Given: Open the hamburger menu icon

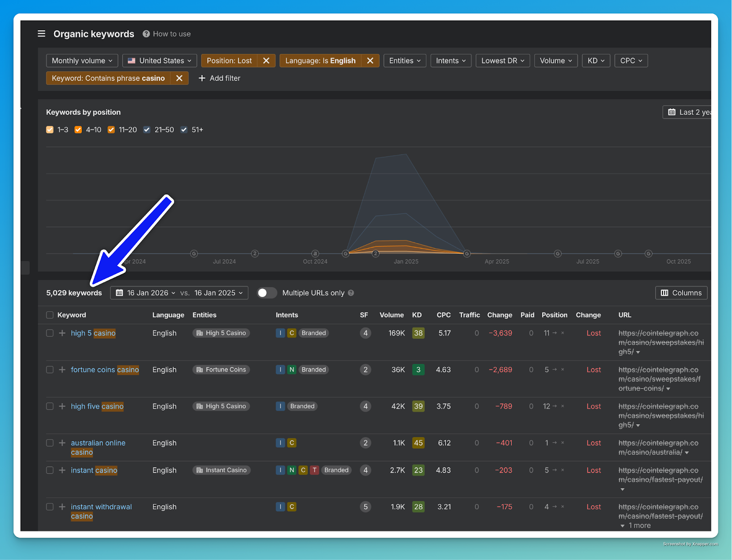Looking at the screenshot, I should [41, 34].
